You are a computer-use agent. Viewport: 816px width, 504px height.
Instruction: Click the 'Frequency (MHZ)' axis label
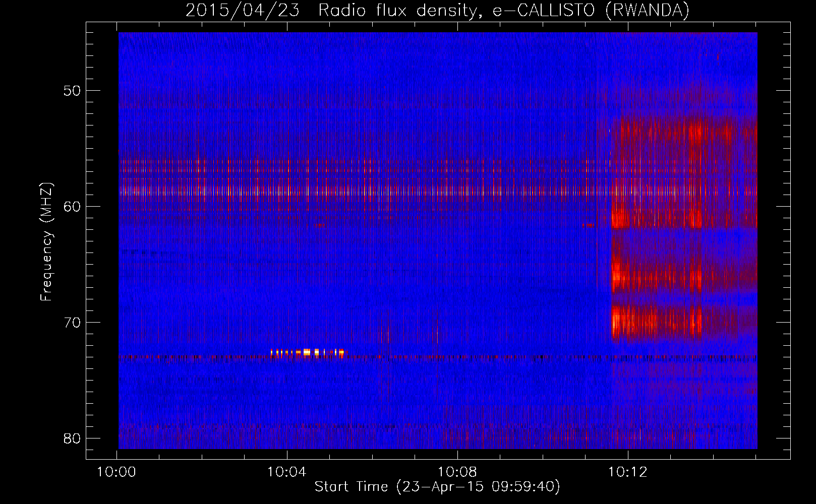(x=46, y=242)
